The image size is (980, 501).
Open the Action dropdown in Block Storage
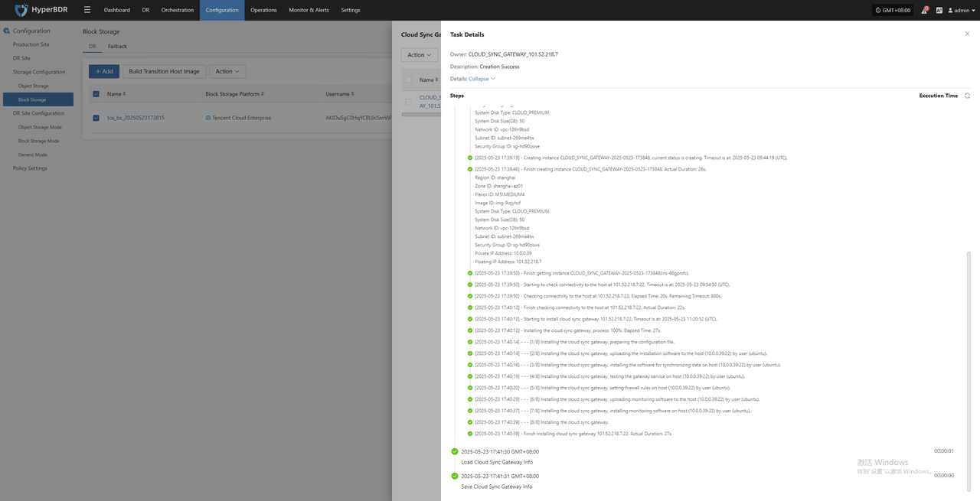point(227,71)
